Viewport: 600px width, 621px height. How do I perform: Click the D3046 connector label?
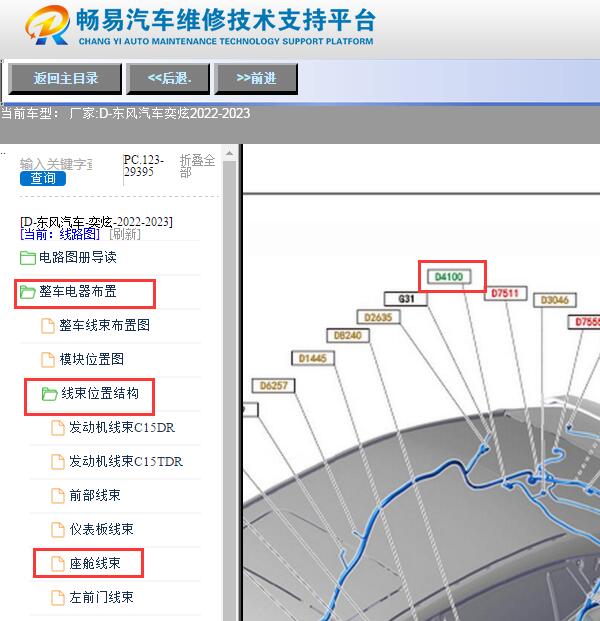554,300
